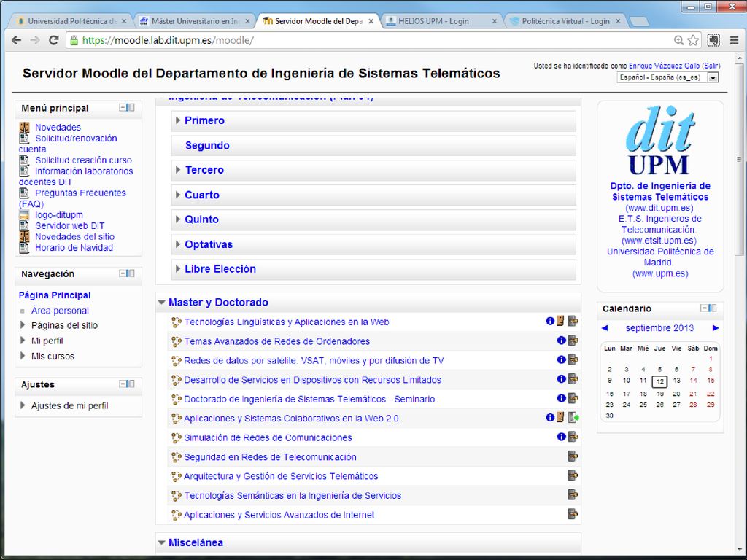Image resolution: width=747 pixels, height=560 pixels.
Task: Expand the Primero category
Action: tap(178, 120)
